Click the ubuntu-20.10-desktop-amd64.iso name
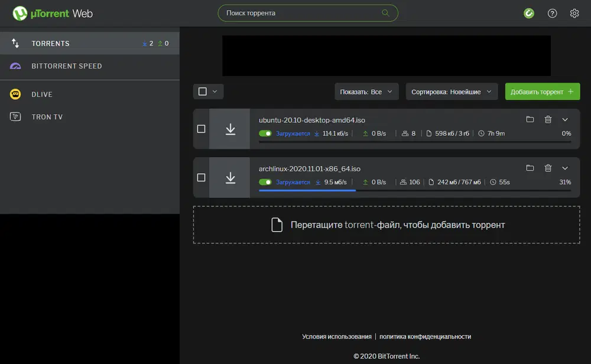 pyautogui.click(x=311, y=120)
